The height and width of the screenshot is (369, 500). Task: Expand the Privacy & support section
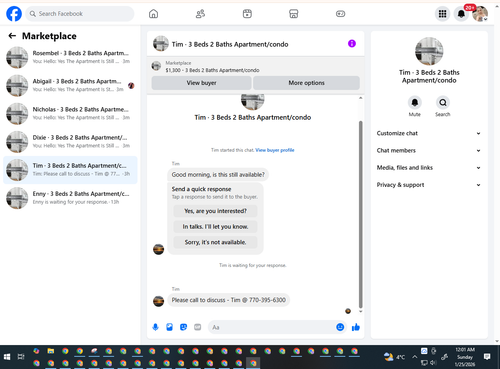point(429,185)
